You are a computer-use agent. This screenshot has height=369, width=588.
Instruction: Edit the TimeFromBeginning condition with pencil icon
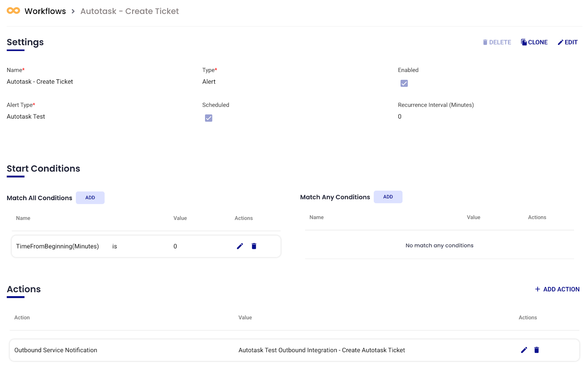(240, 246)
